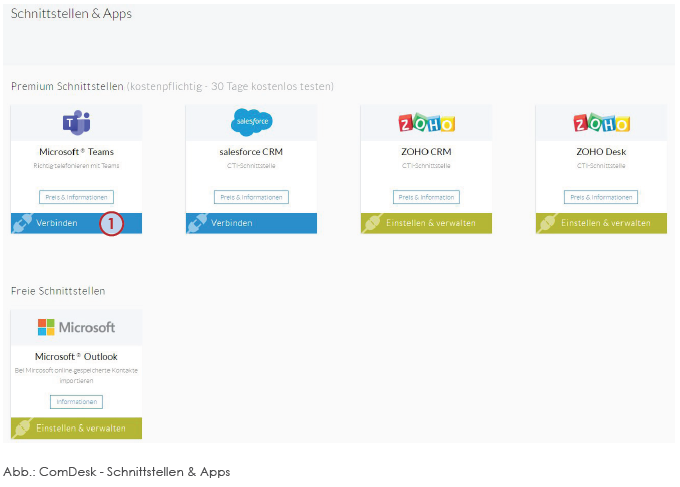Viewport: 680px width, 487px height.
Task: Click 'CTI-Schnittstelle' under ZOHO CRM
Action: pos(426,166)
